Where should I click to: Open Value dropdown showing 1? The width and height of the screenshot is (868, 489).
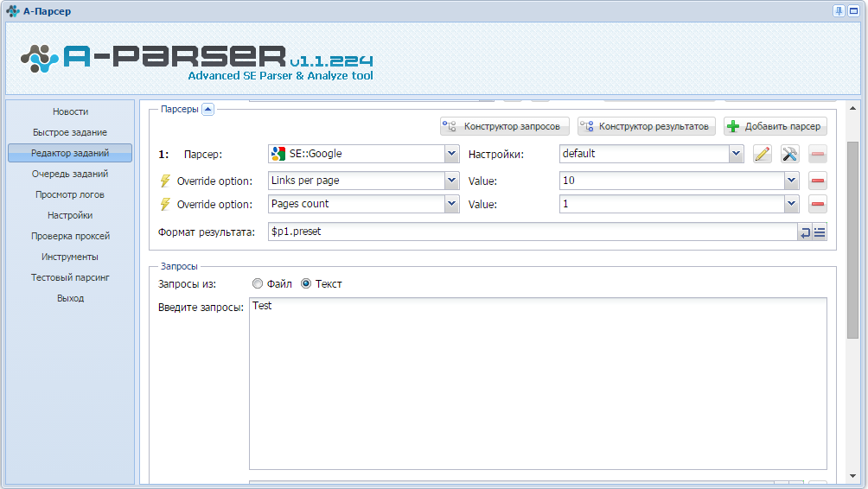pyautogui.click(x=792, y=204)
